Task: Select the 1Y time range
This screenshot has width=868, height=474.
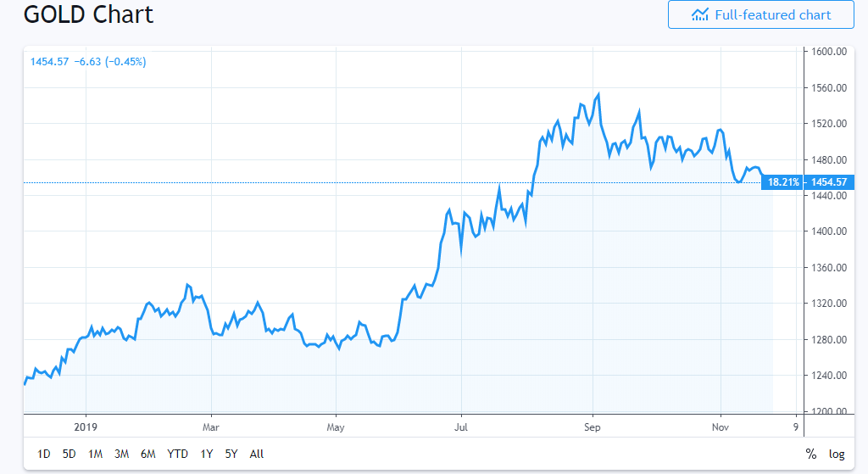Action: click(207, 454)
